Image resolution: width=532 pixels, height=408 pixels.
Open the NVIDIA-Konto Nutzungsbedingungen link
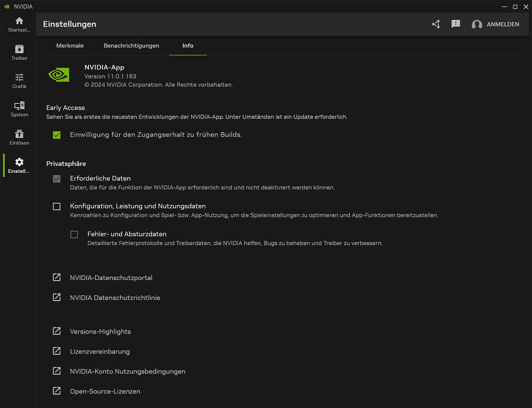point(128,371)
